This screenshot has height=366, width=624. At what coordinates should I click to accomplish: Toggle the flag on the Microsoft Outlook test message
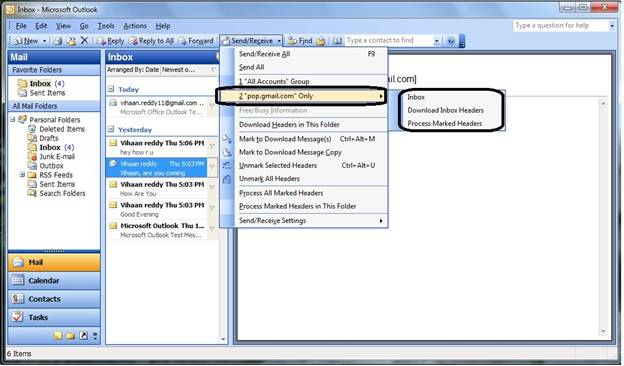click(213, 229)
